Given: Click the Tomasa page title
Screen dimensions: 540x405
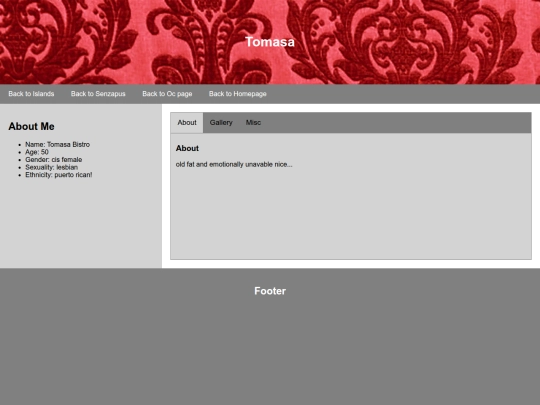Looking at the screenshot, I should coord(270,42).
